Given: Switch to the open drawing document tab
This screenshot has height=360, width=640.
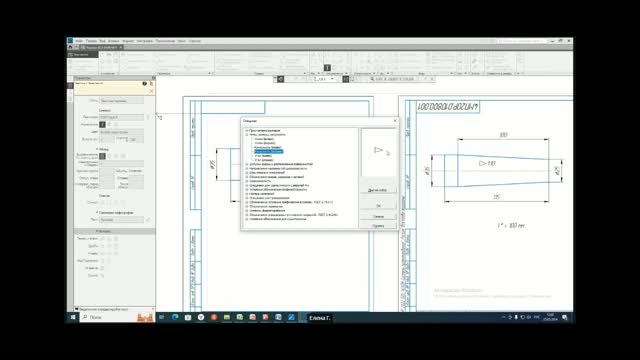Looking at the screenshot, I should pos(100,47).
